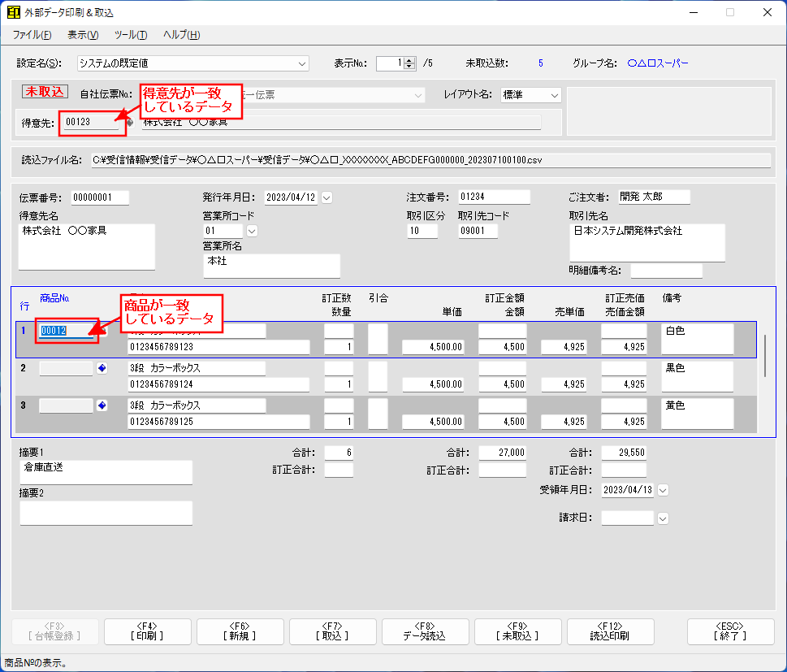787x672 pixels.
Task: Click the barcode field 0123456789123
Action: coord(218,347)
